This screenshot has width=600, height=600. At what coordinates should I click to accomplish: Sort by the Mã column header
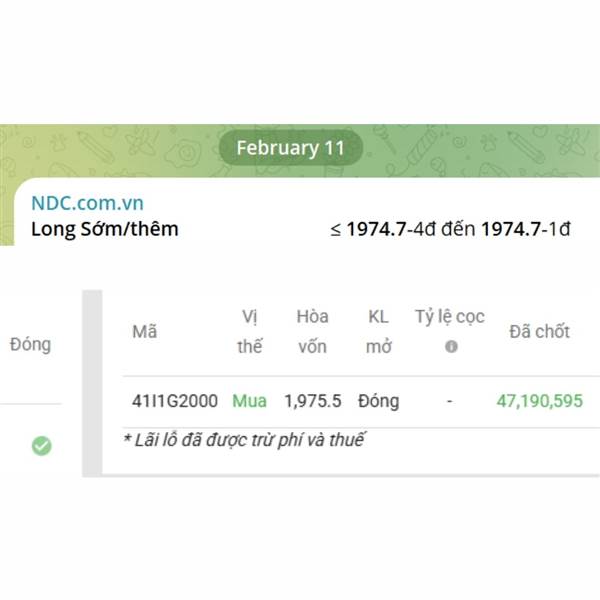tap(144, 332)
